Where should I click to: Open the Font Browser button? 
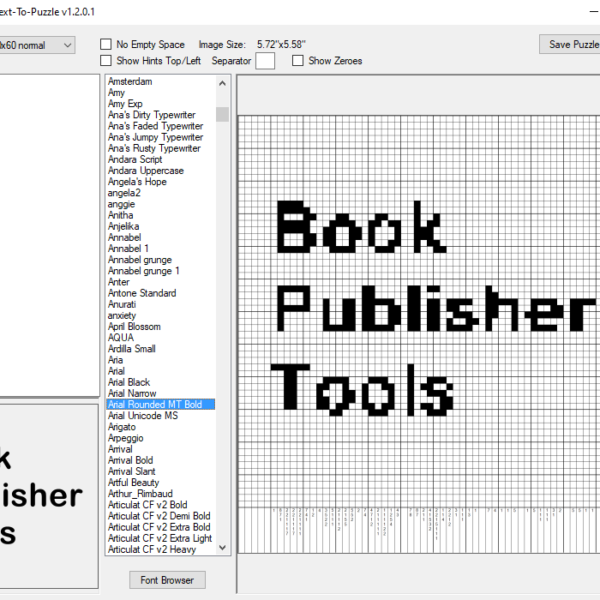pyautogui.click(x=167, y=580)
